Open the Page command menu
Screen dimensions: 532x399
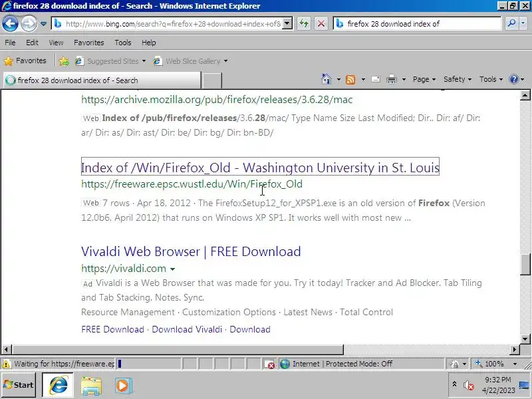[424, 79]
